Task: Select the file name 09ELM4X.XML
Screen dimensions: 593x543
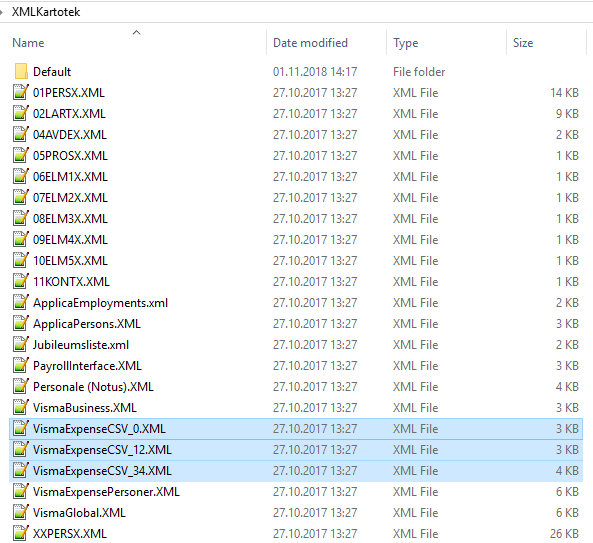Action: [x=70, y=240]
